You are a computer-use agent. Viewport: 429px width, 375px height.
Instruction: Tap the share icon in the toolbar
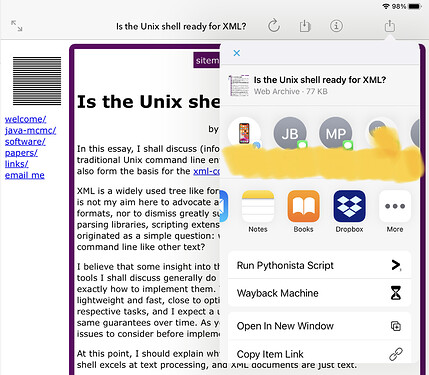tap(390, 25)
